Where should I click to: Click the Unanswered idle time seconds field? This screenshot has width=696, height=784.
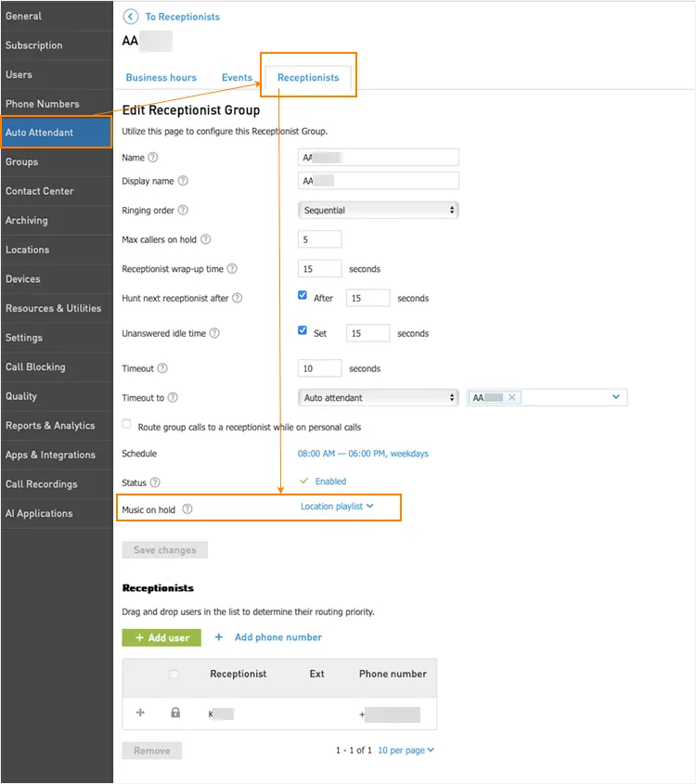(368, 333)
